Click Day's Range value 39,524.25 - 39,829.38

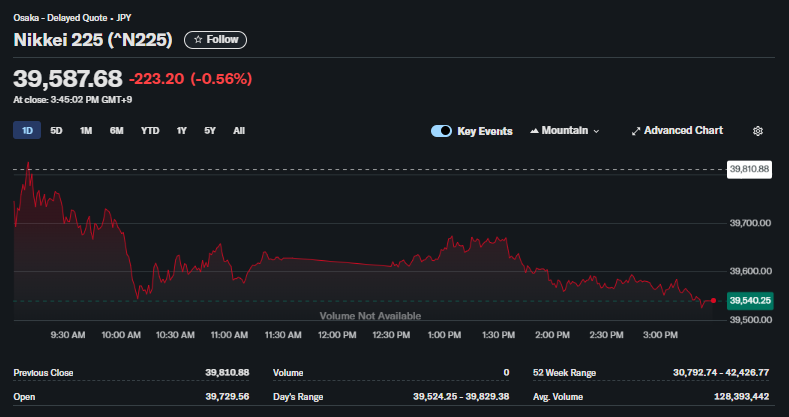click(x=461, y=397)
